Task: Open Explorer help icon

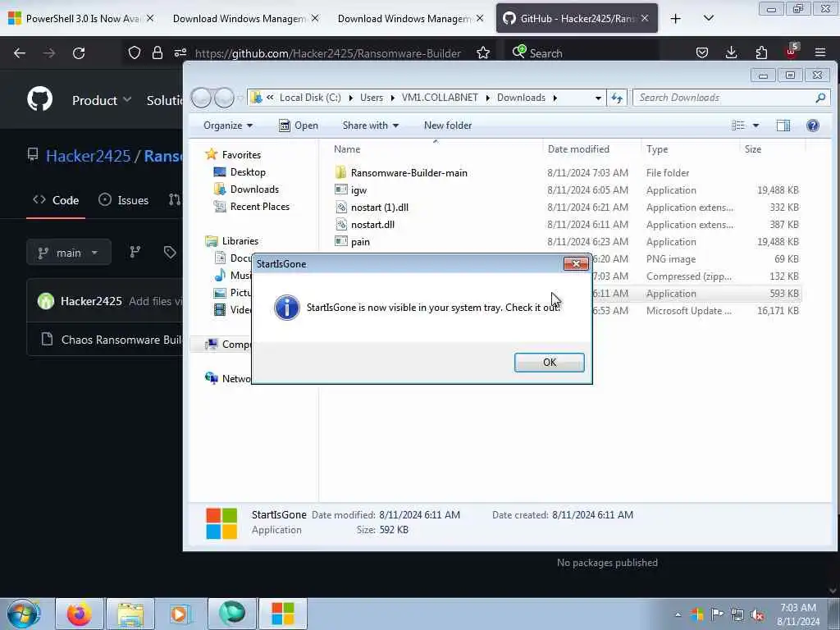Action: (x=813, y=126)
